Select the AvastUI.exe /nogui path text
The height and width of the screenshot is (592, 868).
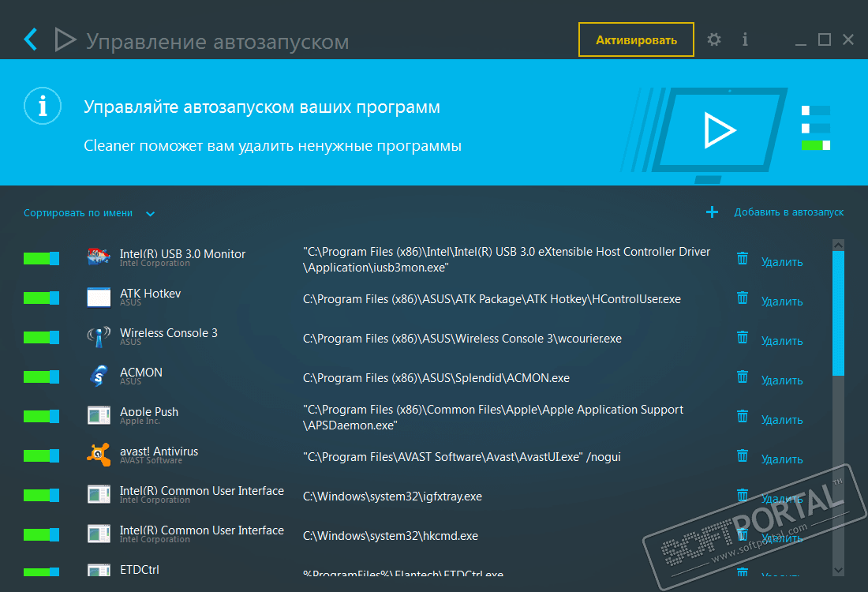tap(462, 458)
